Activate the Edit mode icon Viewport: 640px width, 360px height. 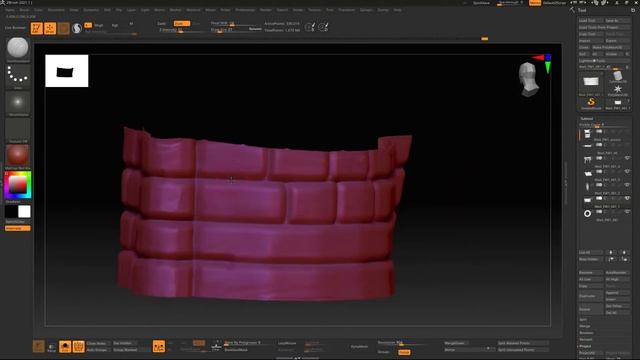pos(37,28)
